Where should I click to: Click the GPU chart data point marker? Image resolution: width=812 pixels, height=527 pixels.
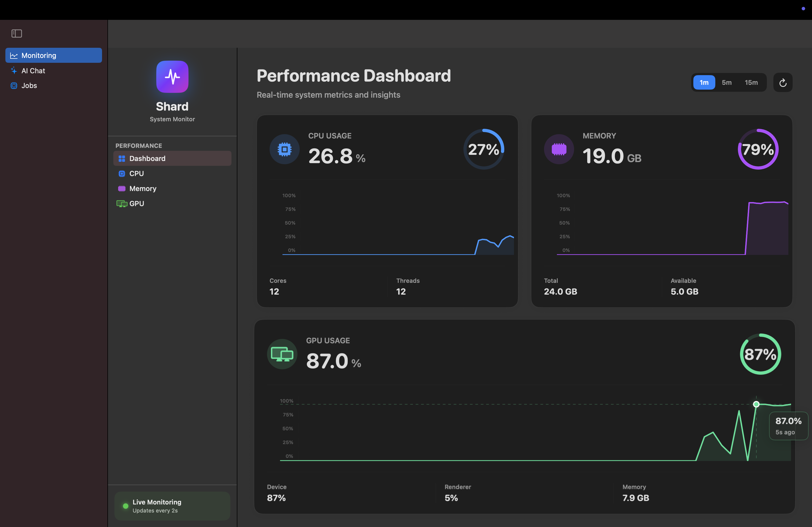tap(756, 404)
